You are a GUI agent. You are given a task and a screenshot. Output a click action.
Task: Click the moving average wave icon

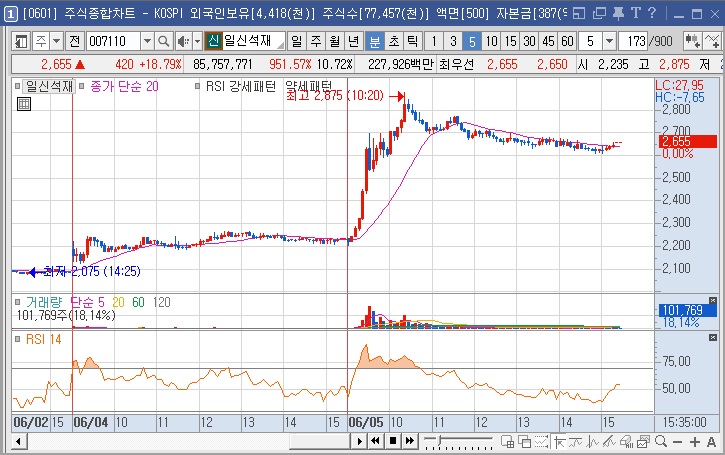(x=576, y=442)
